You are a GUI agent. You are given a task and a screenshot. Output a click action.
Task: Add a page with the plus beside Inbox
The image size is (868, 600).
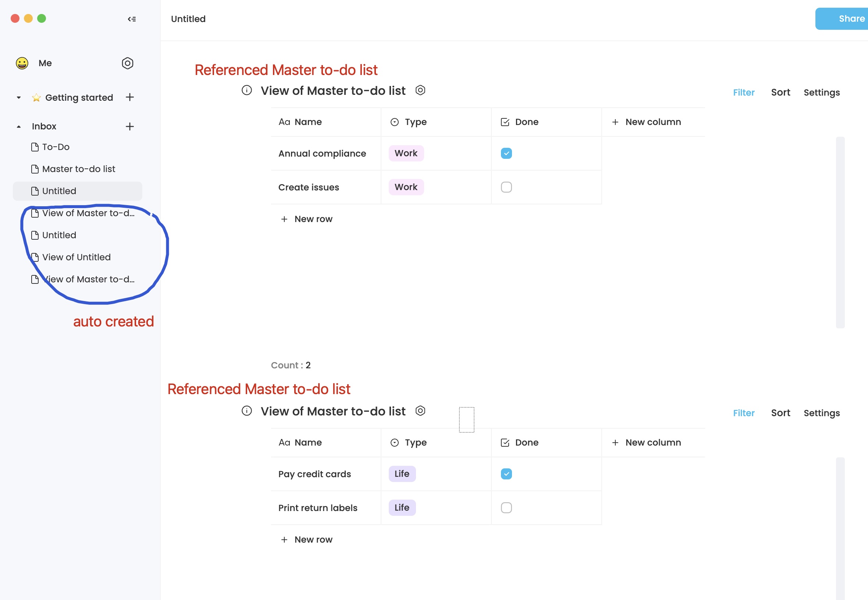130,126
